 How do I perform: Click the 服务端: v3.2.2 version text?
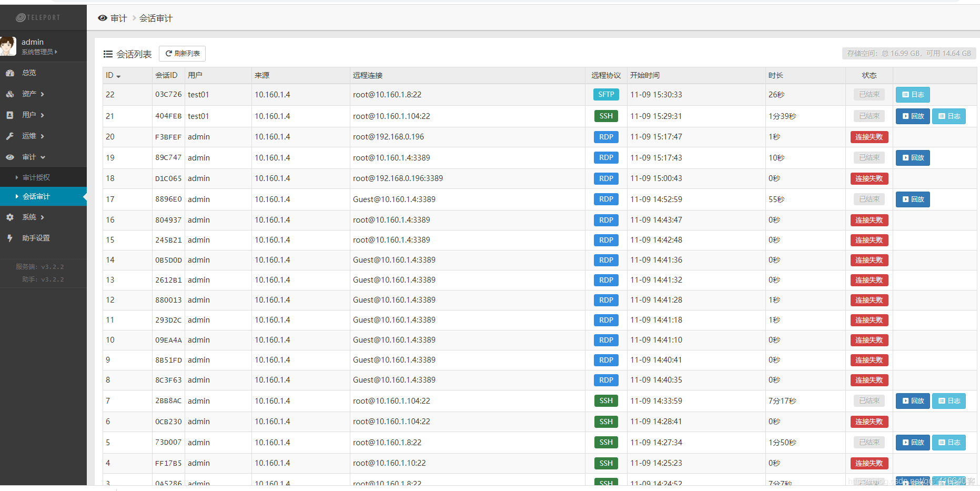point(40,267)
